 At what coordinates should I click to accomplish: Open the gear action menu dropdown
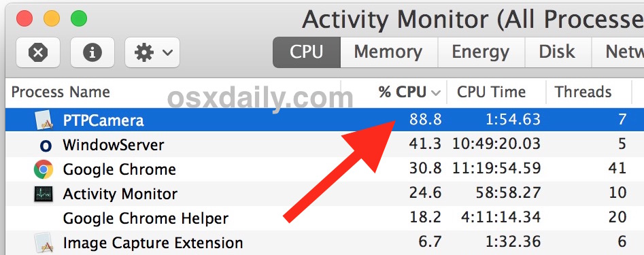pos(152,52)
